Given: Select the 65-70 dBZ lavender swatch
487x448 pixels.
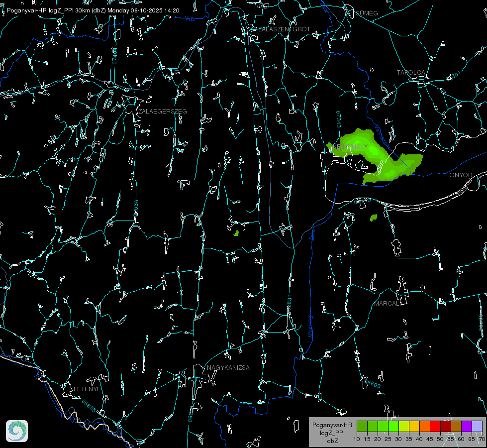Looking at the screenshot, I should [477, 426].
